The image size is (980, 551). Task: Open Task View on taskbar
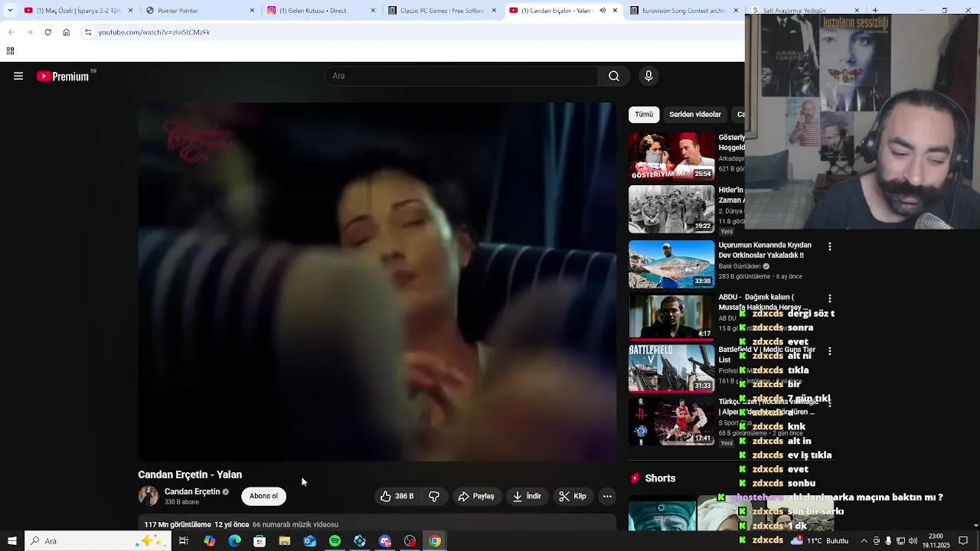pos(184,541)
